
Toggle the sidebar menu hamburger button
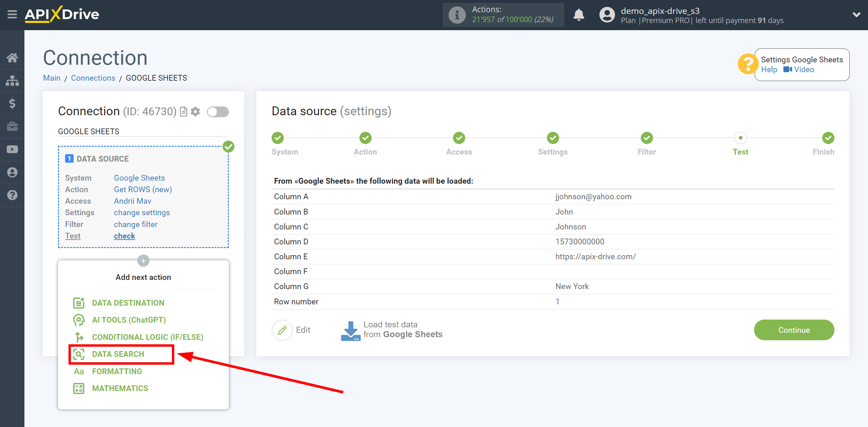tap(12, 14)
